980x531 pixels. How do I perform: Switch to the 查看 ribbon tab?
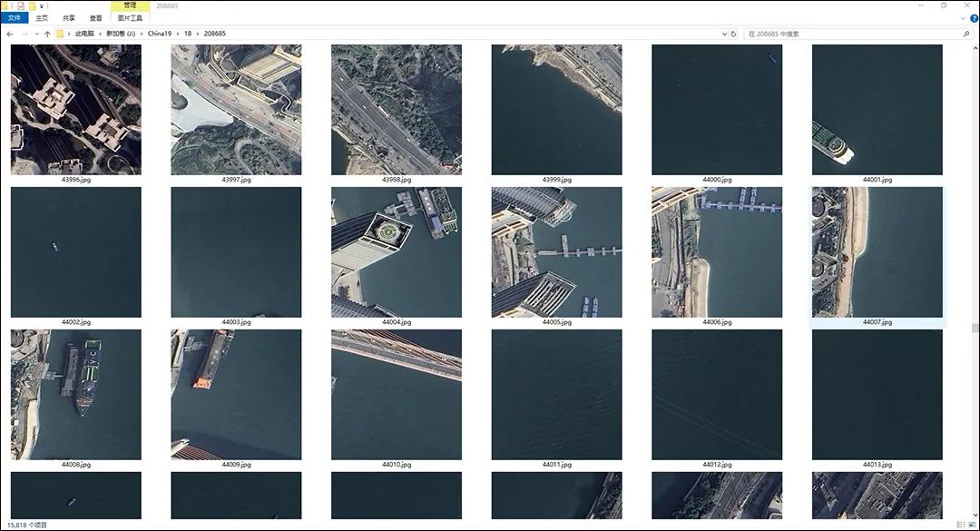pyautogui.click(x=95, y=18)
